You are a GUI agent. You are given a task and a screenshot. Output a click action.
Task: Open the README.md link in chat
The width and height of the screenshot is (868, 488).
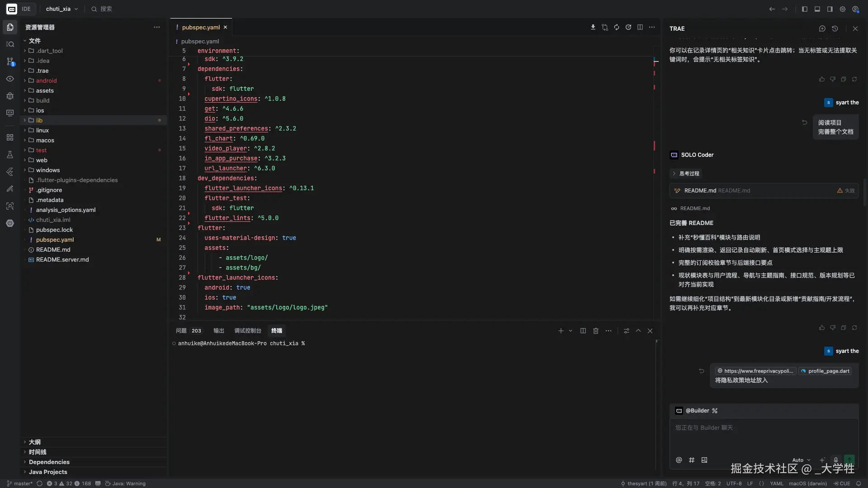tap(695, 208)
